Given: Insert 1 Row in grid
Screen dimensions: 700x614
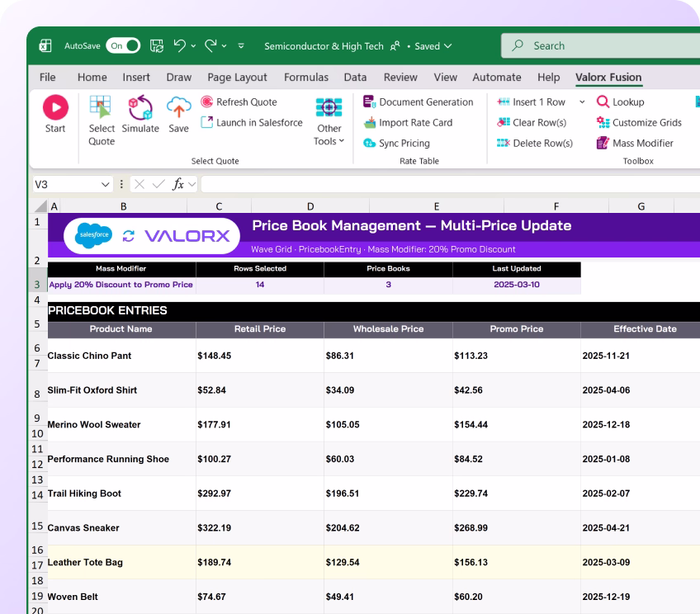Looking at the screenshot, I should [532, 102].
